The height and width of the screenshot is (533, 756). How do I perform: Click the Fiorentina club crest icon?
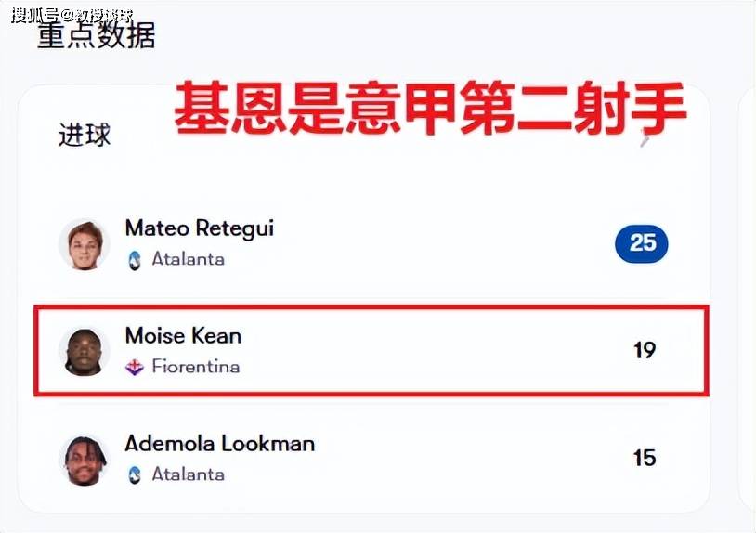tap(135, 367)
